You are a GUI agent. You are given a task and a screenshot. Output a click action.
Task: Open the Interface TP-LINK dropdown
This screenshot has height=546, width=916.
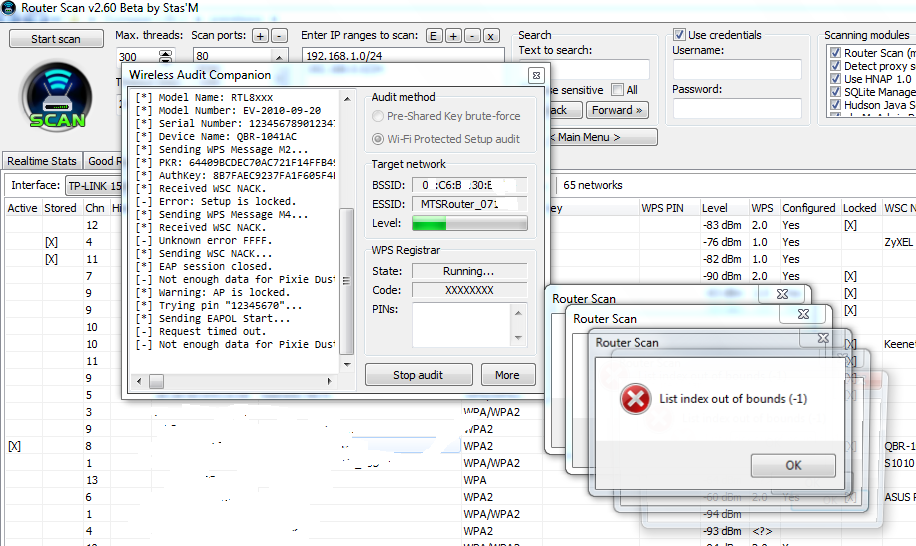95,186
